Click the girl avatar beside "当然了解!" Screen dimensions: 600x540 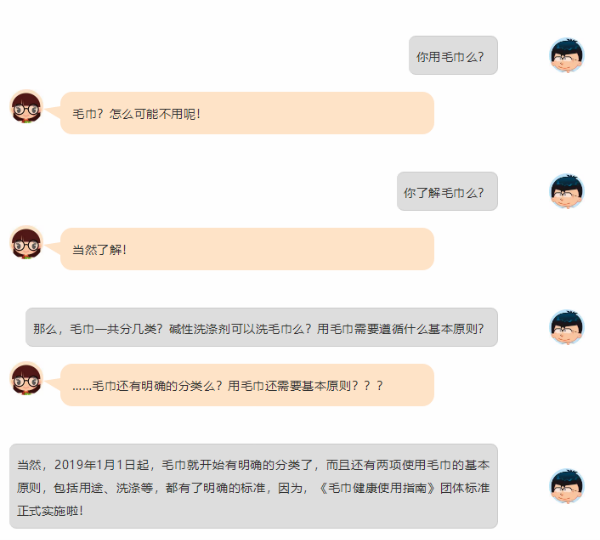pyautogui.click(x=26, y=243)
